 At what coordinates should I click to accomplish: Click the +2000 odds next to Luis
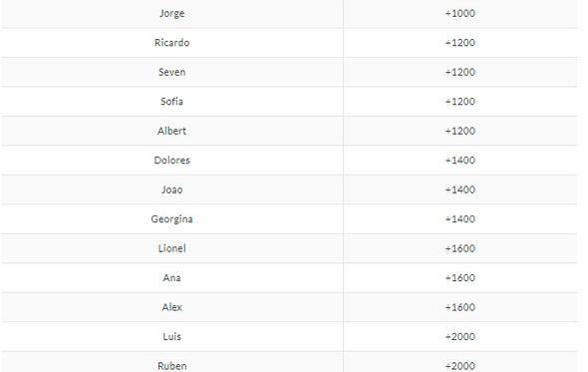tap(460, 336)
